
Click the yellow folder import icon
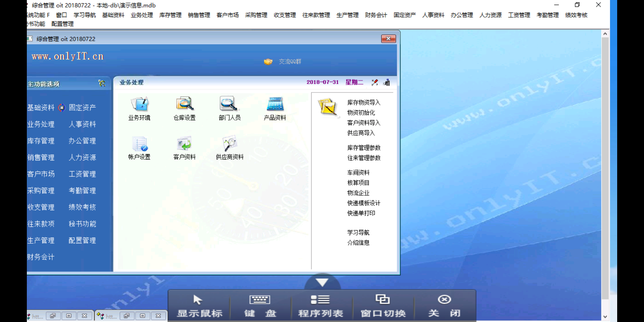(x=328, y=107)
